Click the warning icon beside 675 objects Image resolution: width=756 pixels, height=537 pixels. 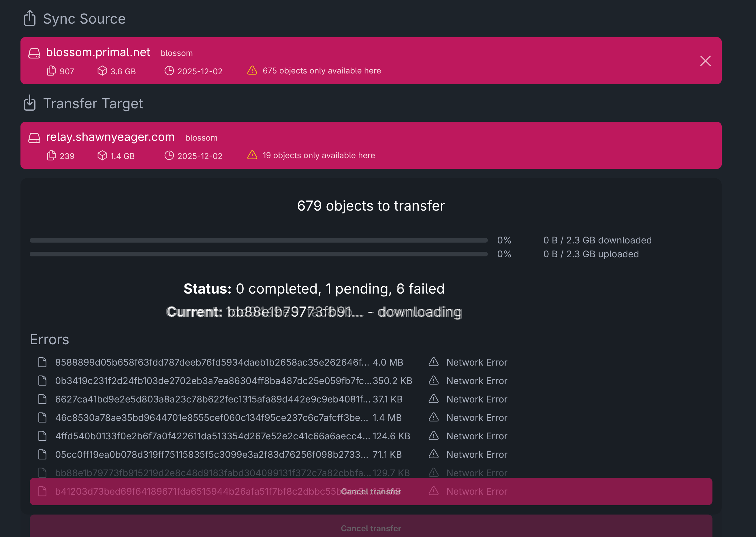(x=252, y=70)
